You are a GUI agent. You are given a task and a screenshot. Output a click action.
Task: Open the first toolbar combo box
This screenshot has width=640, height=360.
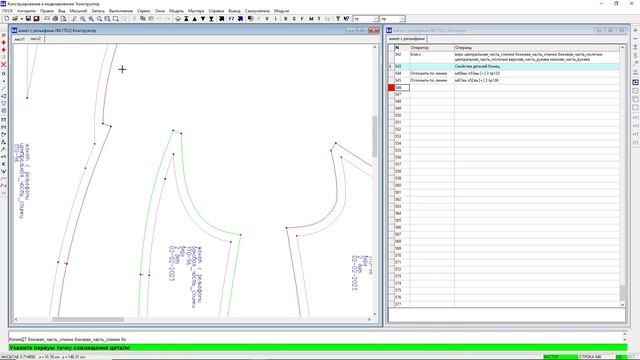click(x=365, y=19)
